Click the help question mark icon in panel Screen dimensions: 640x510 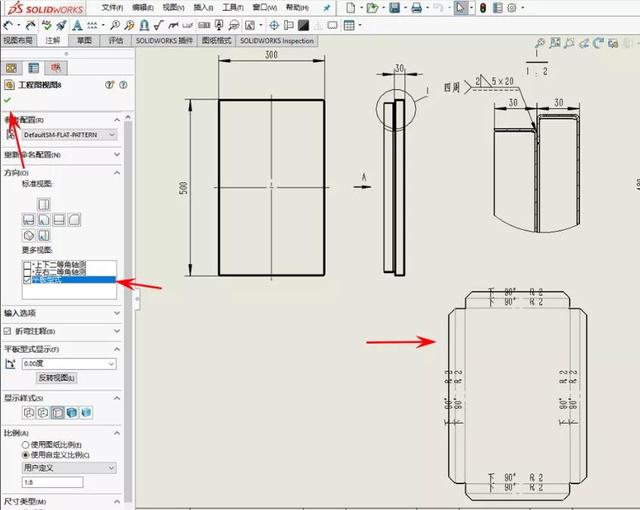click(x=123, y=85)
